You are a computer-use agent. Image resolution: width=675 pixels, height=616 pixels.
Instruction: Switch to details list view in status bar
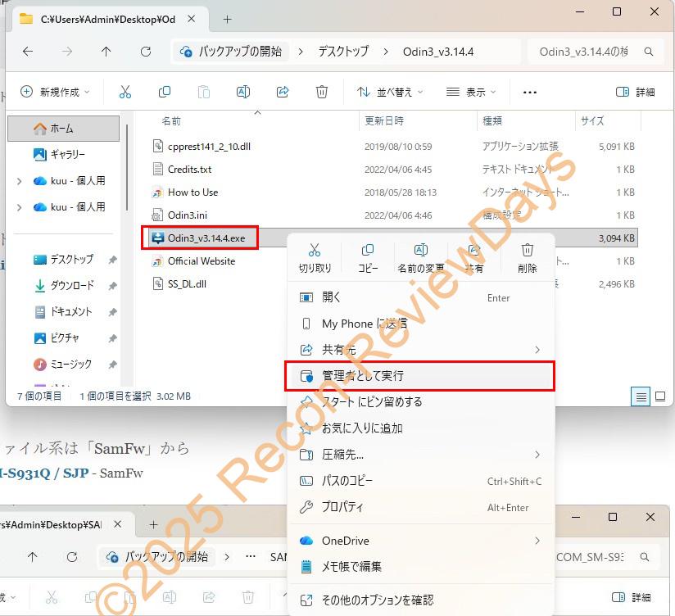click(641, 396)
